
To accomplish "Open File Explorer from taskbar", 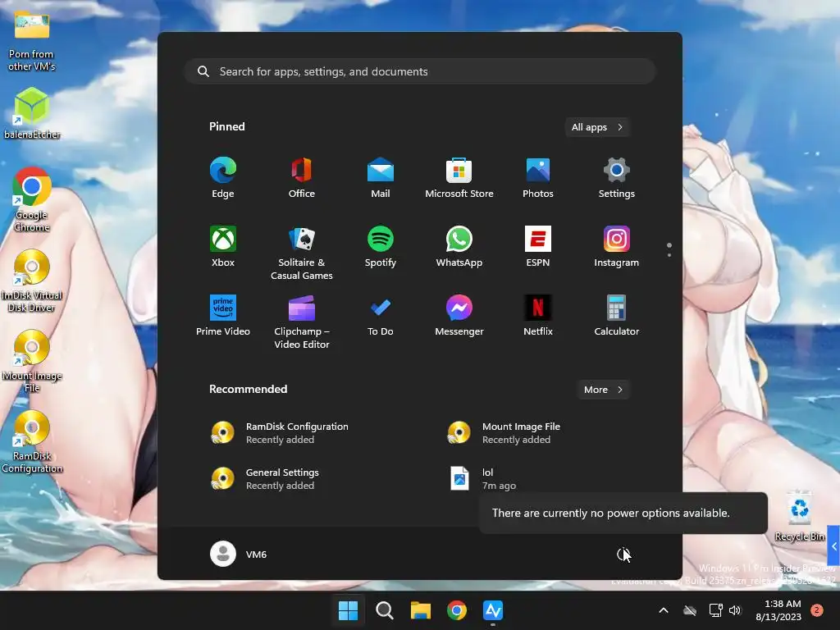I will pos(421,610).
